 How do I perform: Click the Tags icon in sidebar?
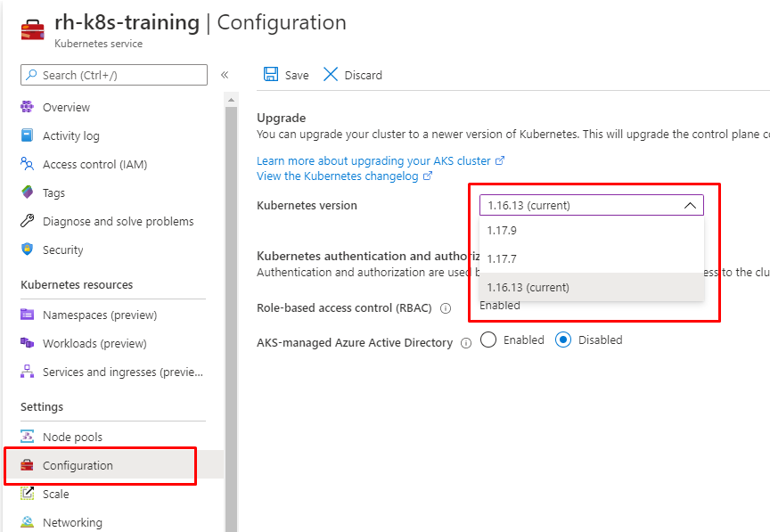pyautogui.click(x=27, y=192)
